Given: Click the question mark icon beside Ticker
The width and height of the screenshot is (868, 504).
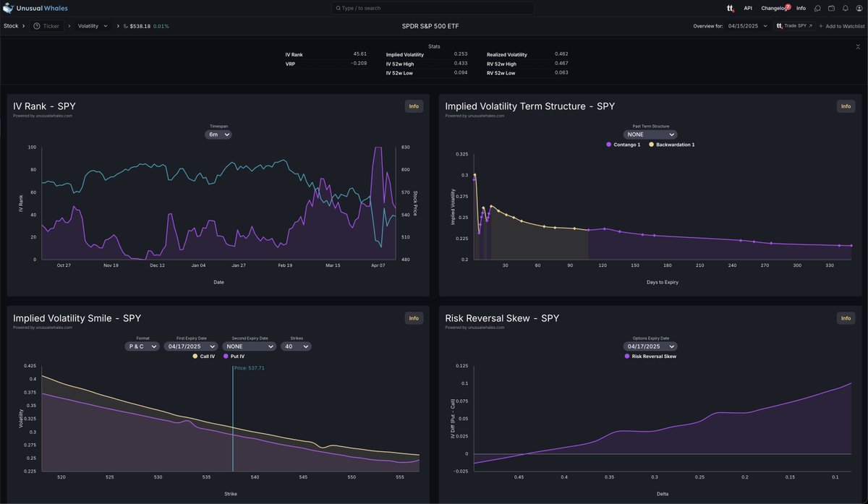Looking at the screenshot, I should [x=37, y=26].
